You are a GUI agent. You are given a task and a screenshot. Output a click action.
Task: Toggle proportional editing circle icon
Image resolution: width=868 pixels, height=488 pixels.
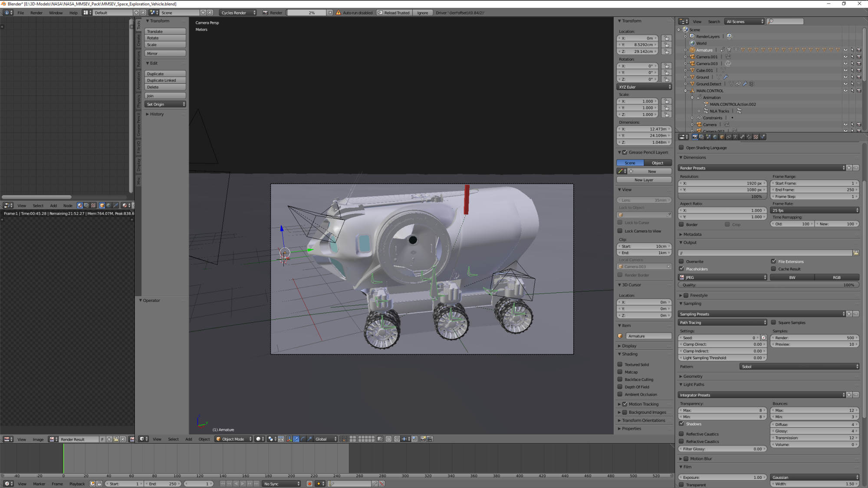pos(388,439)
